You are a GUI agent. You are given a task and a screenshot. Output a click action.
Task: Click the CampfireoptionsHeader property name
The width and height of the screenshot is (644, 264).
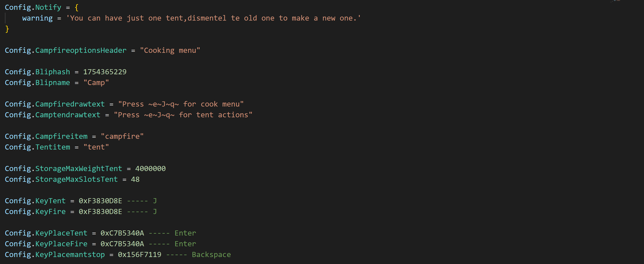[81, 51]
